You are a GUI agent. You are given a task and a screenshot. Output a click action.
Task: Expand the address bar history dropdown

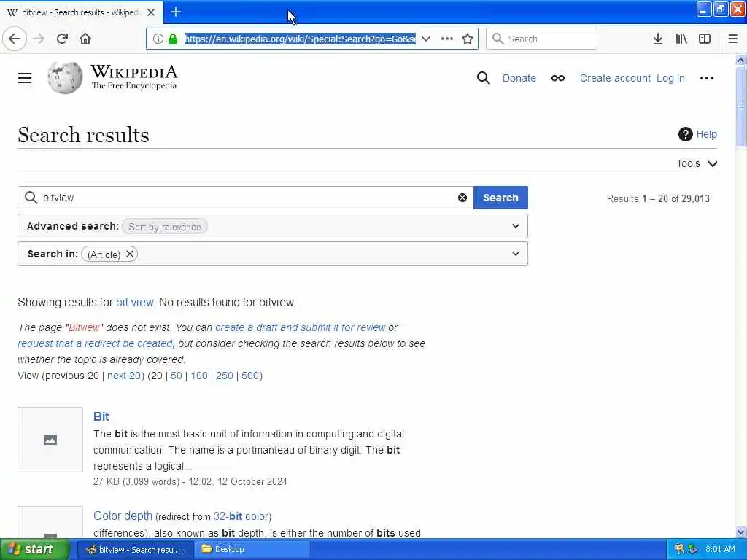pyautogui.click(x=426, y=39)
